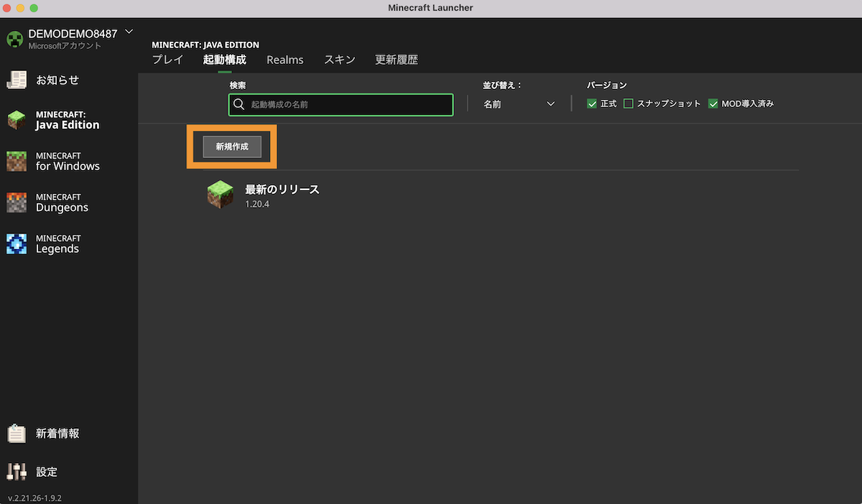
Task: Click the 1.20.4 version text
Action: click(257, 204)
